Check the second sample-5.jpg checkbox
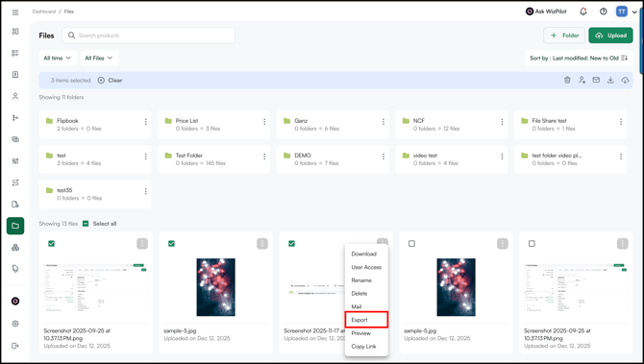This screenshot has width=644, height=364. [x=411, y=244]
